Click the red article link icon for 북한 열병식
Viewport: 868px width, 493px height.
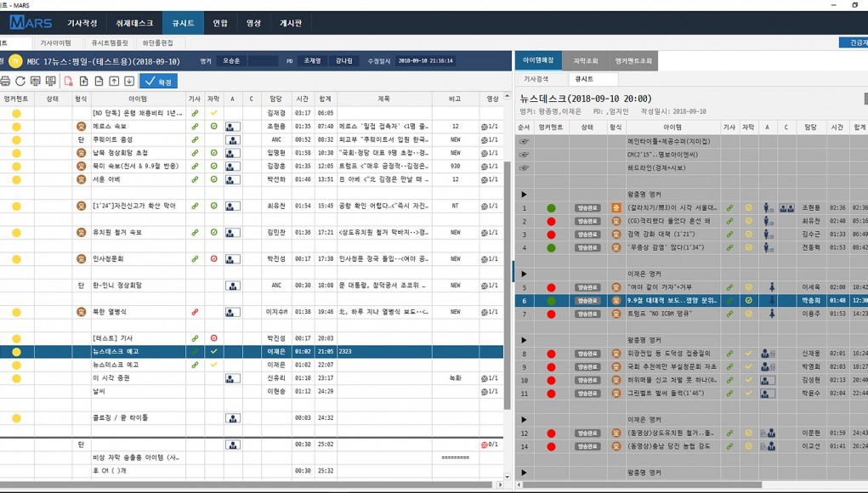tap(195, 313)
